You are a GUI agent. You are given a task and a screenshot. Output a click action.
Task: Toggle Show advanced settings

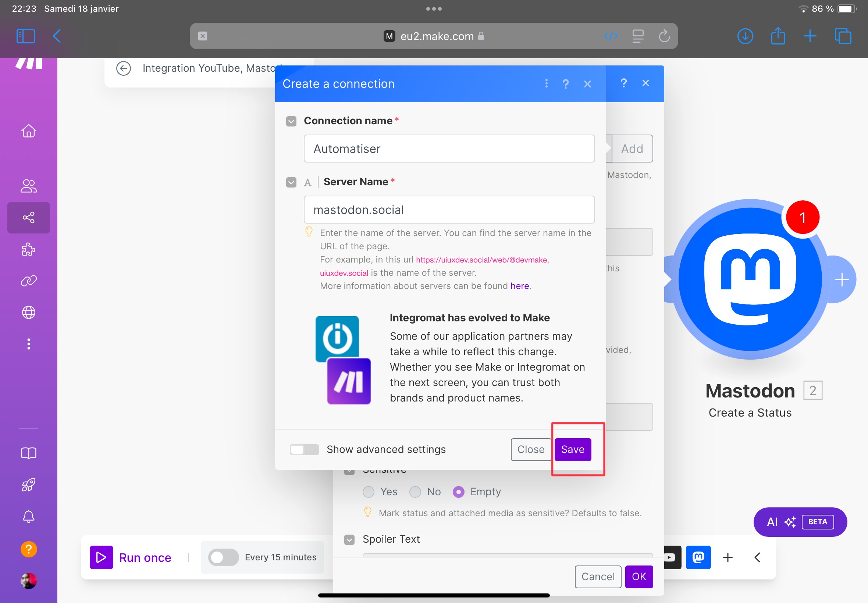tap(304, 449)
